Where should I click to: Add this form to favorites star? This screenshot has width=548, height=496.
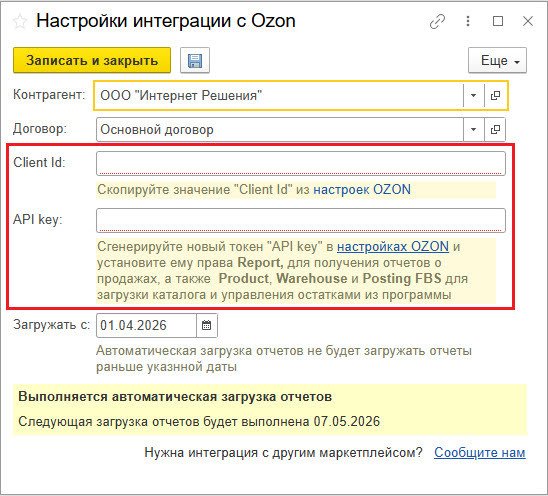coord(20,22)
